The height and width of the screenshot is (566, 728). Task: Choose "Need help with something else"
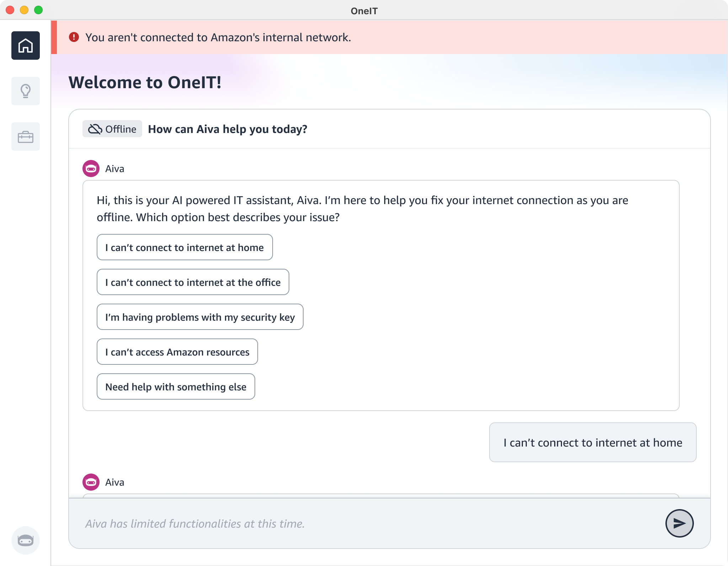click(176, 387)
